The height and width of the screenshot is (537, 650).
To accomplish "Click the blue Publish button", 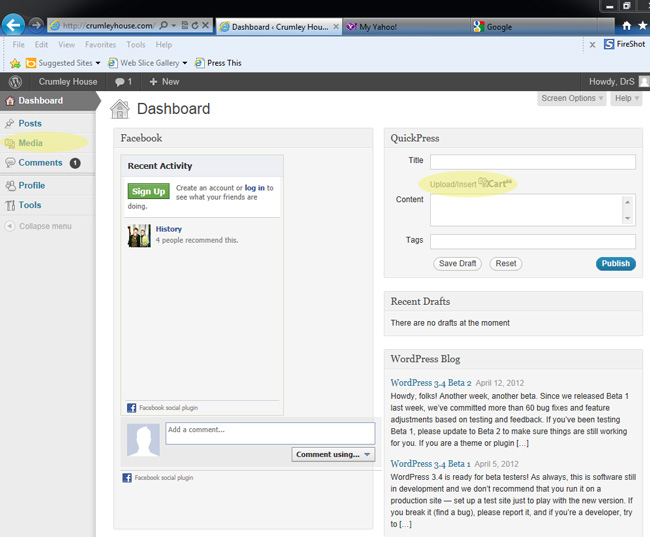I will (616, 264).
